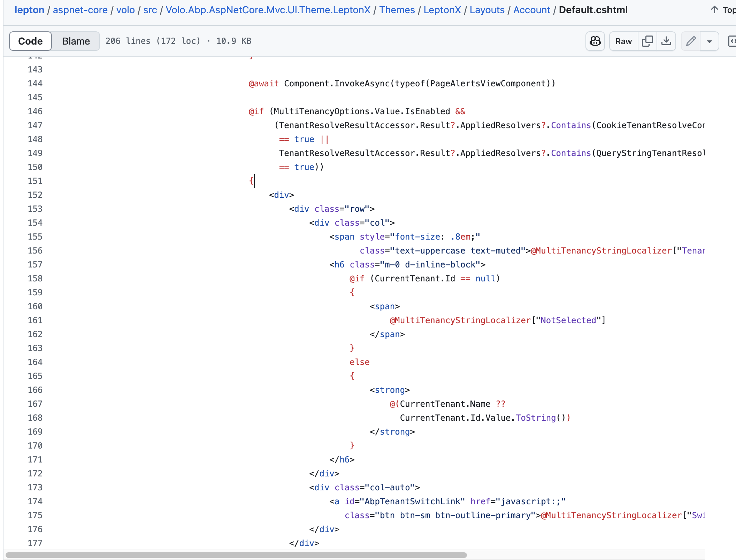Image resolution: width=736 pixels, height=560 pixels.
Task: Open the Raw file view
Action: pos(623,41)
